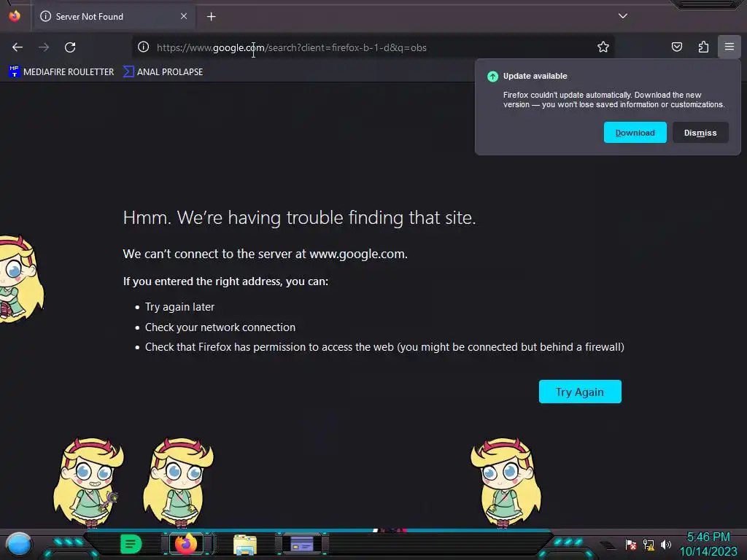The height and width of the screenshot is (560, 747).
Task: Click the green update available icon
Action: tap(492, 76)
